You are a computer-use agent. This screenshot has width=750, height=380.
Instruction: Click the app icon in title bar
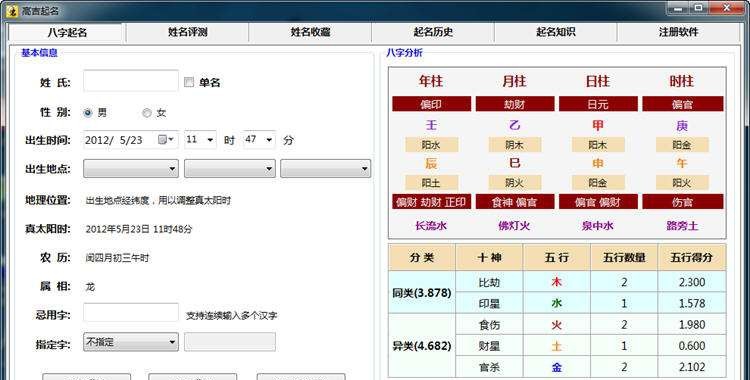click(x=12, y=11)
